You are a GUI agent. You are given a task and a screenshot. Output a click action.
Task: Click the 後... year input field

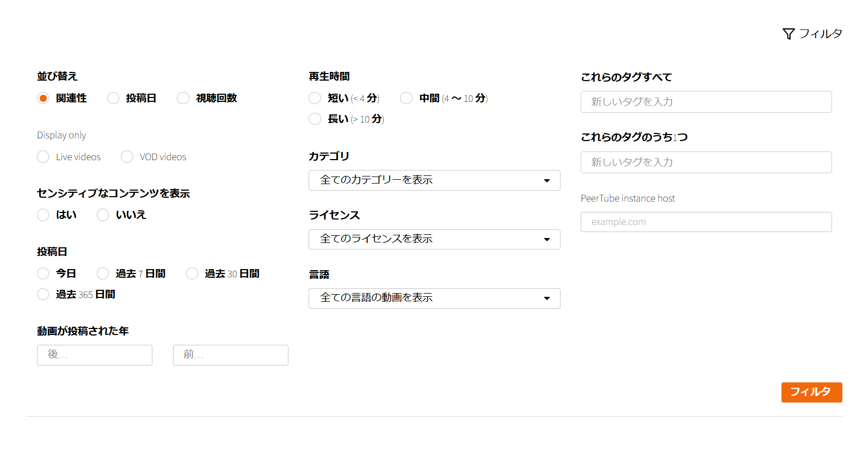click(95, 355)
